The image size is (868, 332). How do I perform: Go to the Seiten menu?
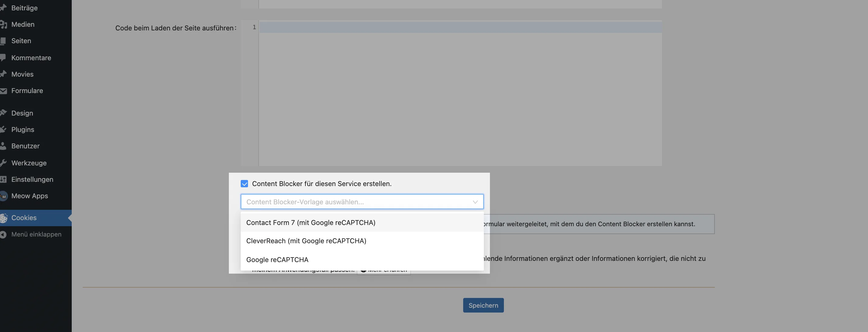click(21, 41)
